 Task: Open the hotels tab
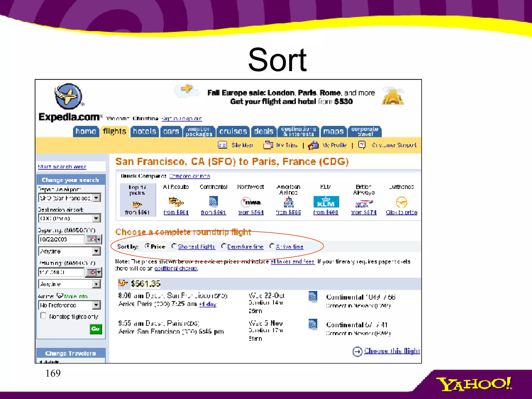click(x=144, y=131)
